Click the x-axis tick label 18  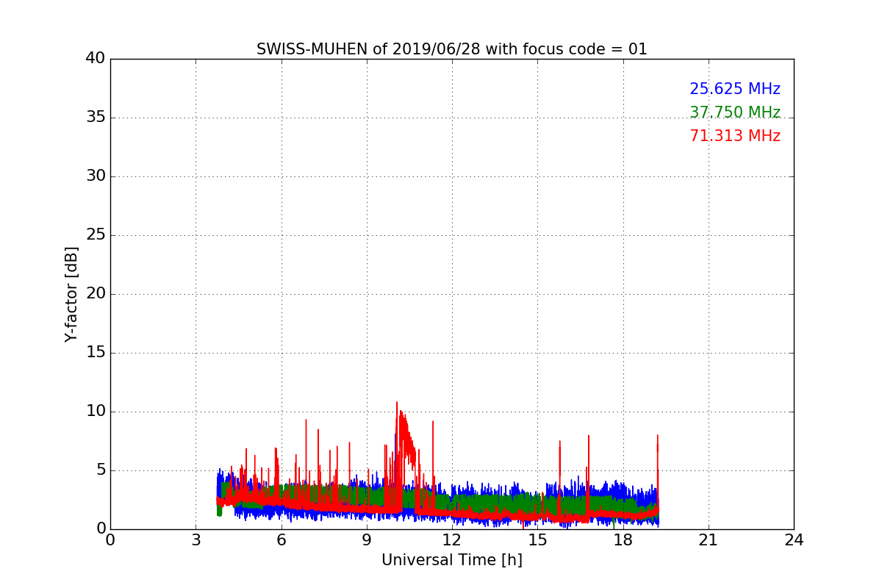pyautogui.click(x=623, y=540)
